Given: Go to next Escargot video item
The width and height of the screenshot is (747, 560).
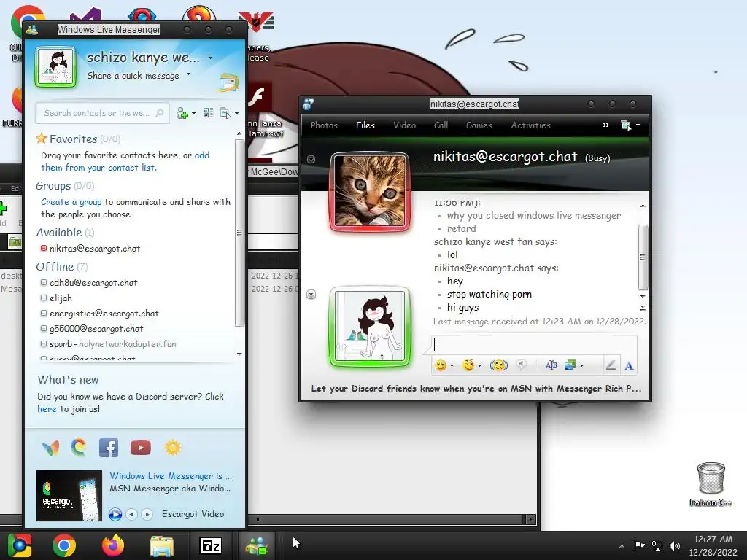Looking at the screenshot, I should (x=147, y=514).
